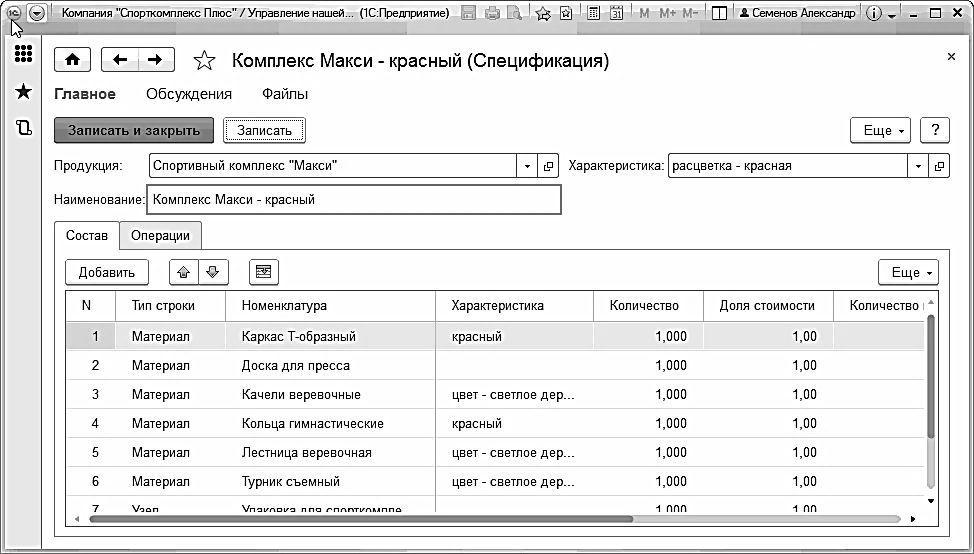
Task: Open Favorites star in left sidebar
Action: click(23, 91)
